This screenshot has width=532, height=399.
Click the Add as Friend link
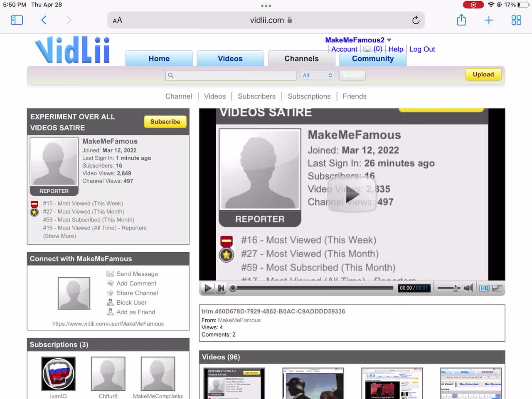tap(136, 312)
